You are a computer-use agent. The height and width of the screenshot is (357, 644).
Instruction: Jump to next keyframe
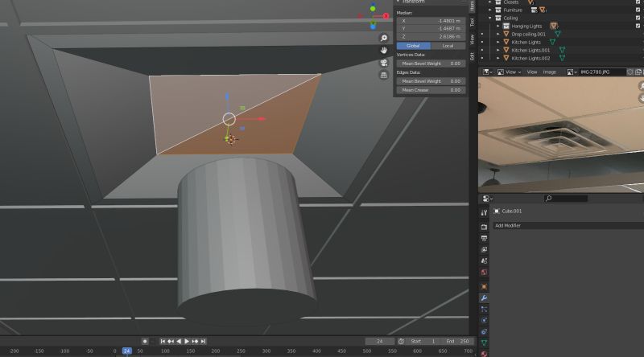tap(195, 341)
